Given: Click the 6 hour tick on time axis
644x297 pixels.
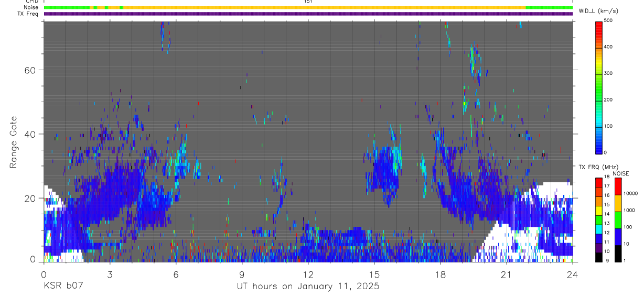Looking at the screenshot, I should [x=176, y=274].
